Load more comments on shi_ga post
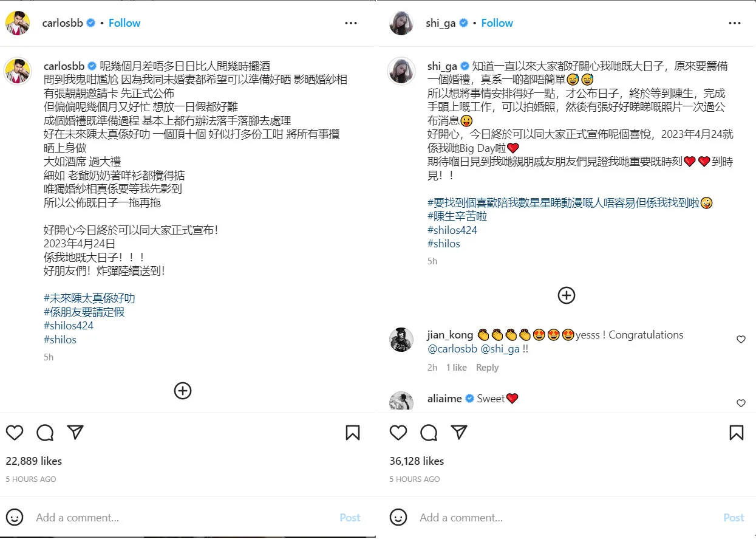 click(567, 295)
